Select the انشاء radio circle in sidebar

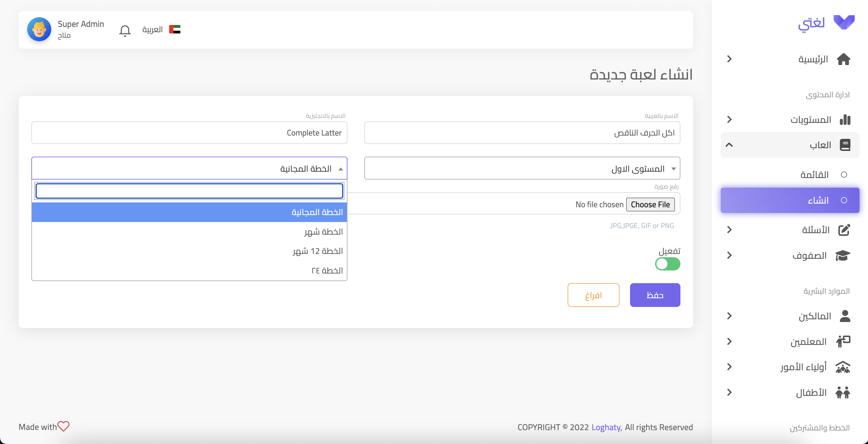[844, 200]
